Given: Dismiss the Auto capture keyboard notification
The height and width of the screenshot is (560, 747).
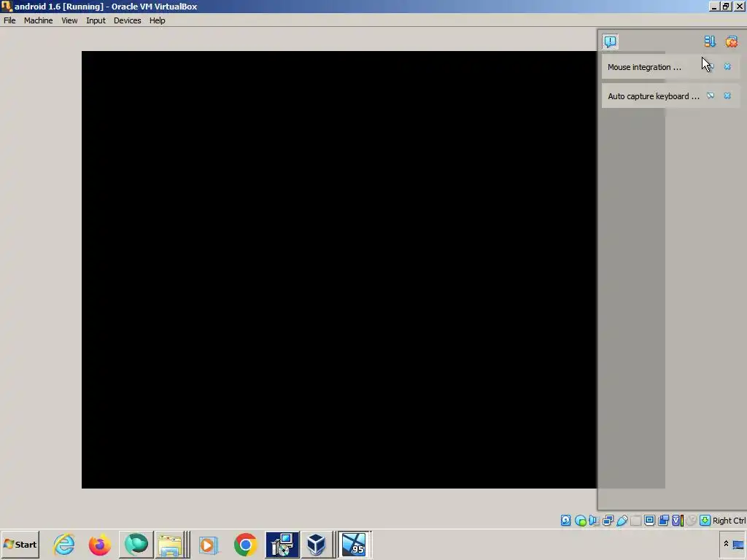Looking at the screenshot, I should tap(727, 96).
